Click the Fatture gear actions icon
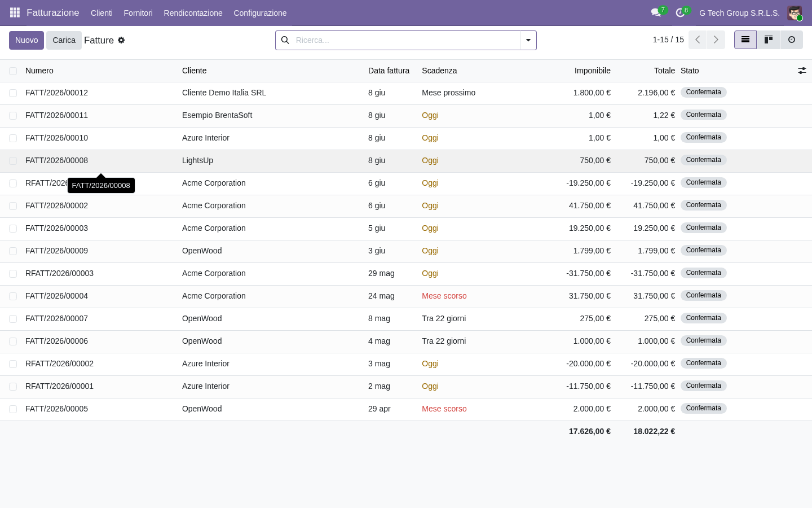The width and height of the screenshot is (812, 508). [121, 40]
